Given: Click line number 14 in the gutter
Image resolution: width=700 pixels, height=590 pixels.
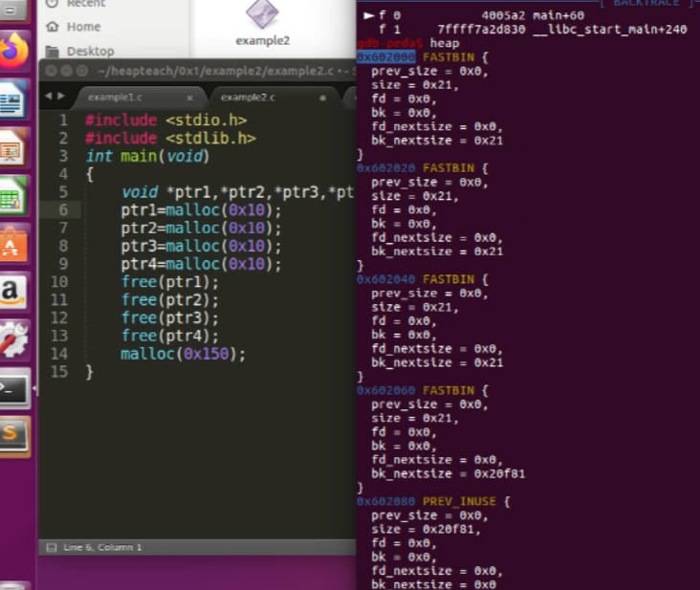Looking at the screenshot, I should (x=58, y=354).
